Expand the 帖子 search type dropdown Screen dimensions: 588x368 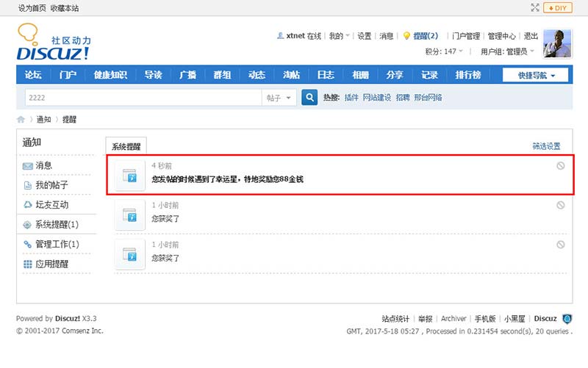pos(279,98)
